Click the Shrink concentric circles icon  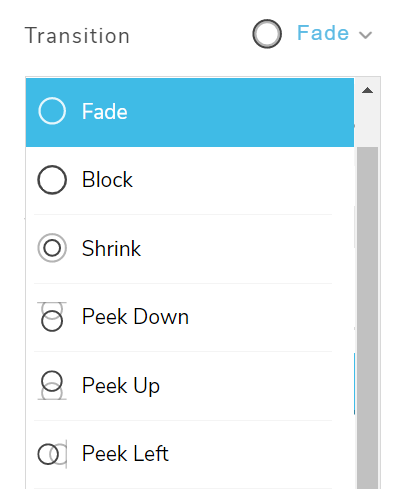point(52,248)
